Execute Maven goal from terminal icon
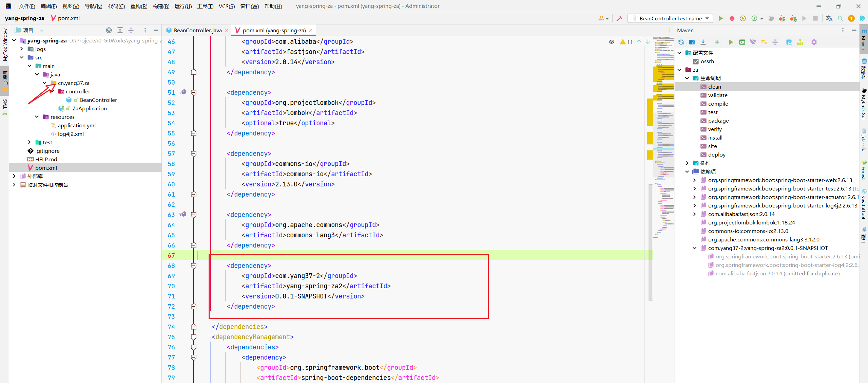The width and height of the screenshot is (868, 383). tap(742, 42)
